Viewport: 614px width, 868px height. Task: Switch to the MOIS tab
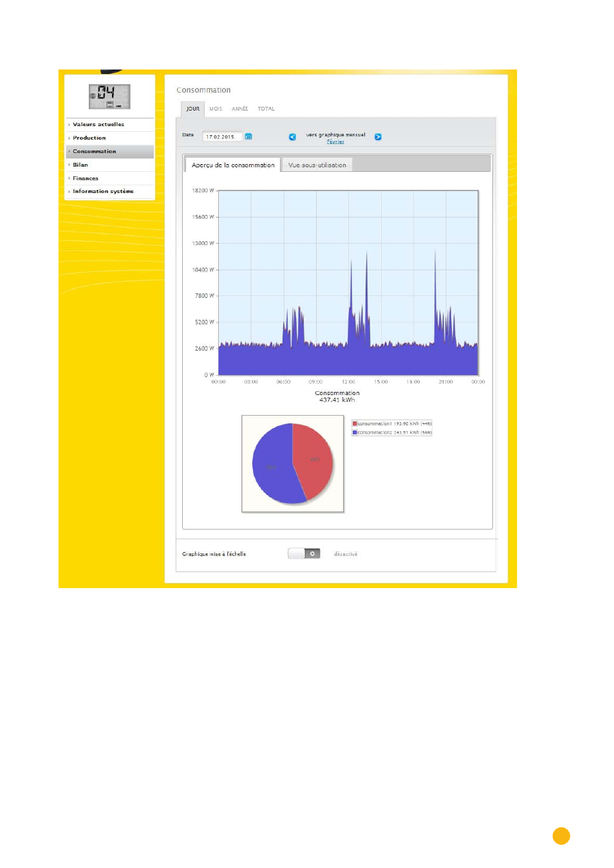tap(216, 109)
